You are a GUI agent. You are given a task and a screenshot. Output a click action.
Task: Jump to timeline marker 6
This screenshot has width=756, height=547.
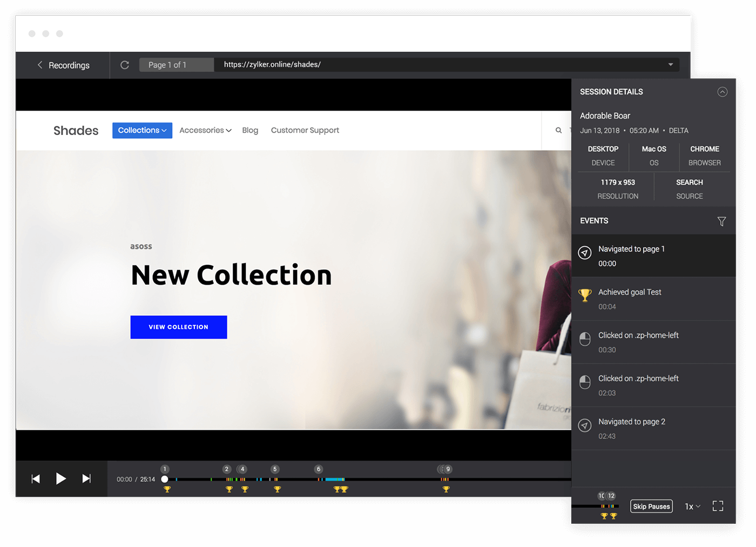click(319, 469)
